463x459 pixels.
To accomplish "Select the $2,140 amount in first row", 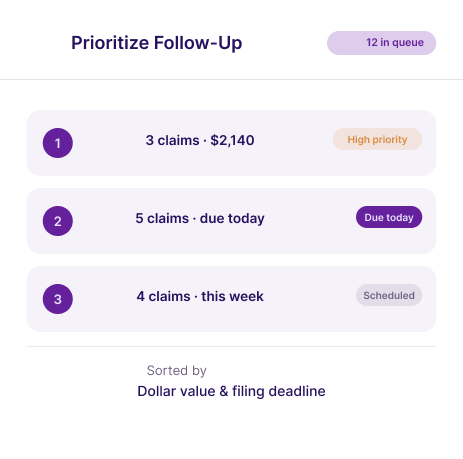I will 232,140.
